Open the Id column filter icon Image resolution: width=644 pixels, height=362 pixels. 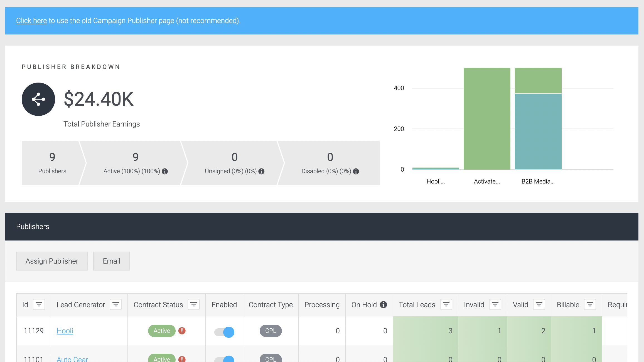(x=39, y=304)
